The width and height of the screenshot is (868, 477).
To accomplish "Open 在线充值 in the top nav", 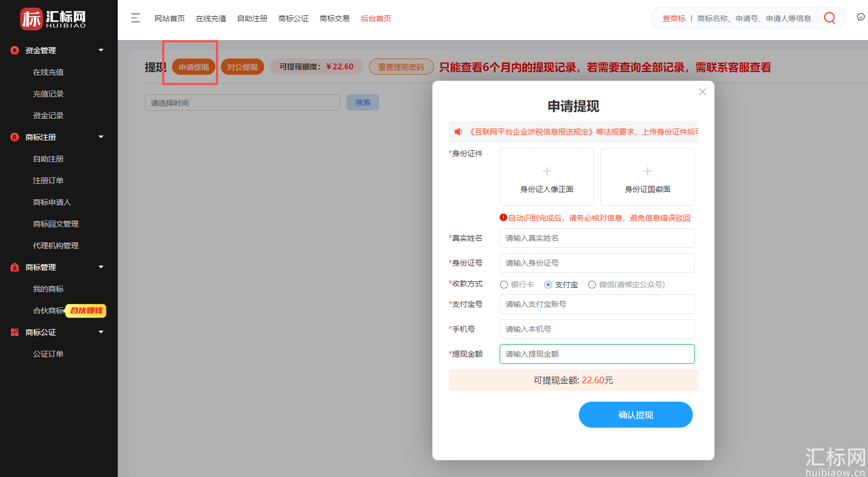I will click(x=211, y=18).
